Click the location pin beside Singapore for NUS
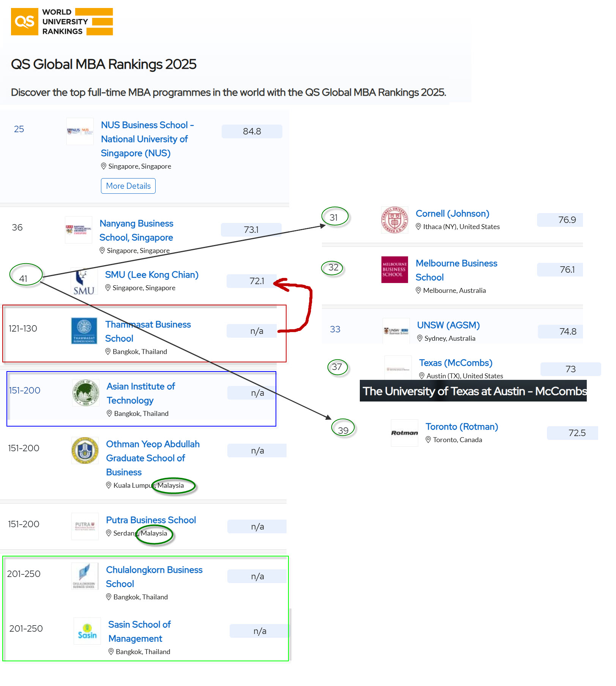616x686 pixels. pyautogui.click(x=104, y=166)
